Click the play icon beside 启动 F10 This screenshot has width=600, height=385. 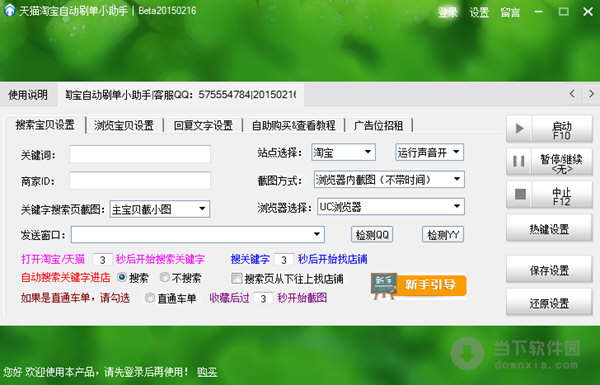[519, 129]
